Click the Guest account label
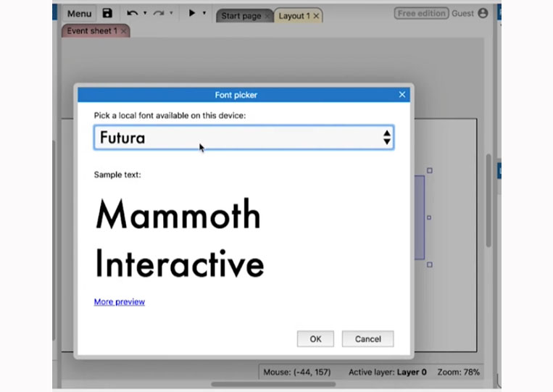The image size is (553, 392). point(462,13)
